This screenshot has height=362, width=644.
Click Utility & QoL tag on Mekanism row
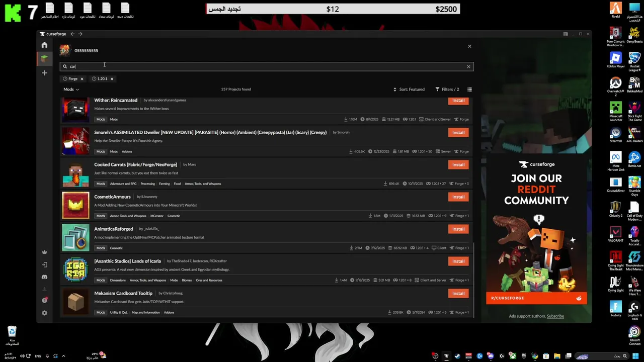[x=119, y=312]
